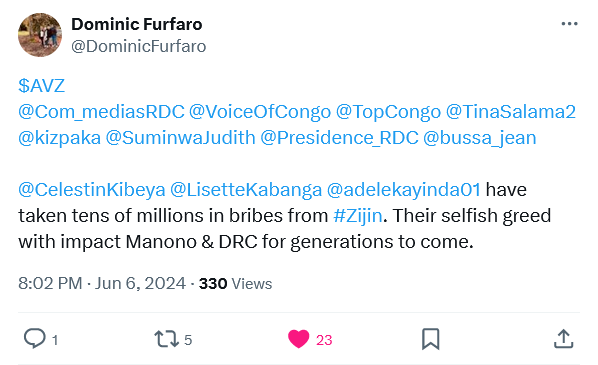Visit the @DominicFurfaro handle

(139, 47)
